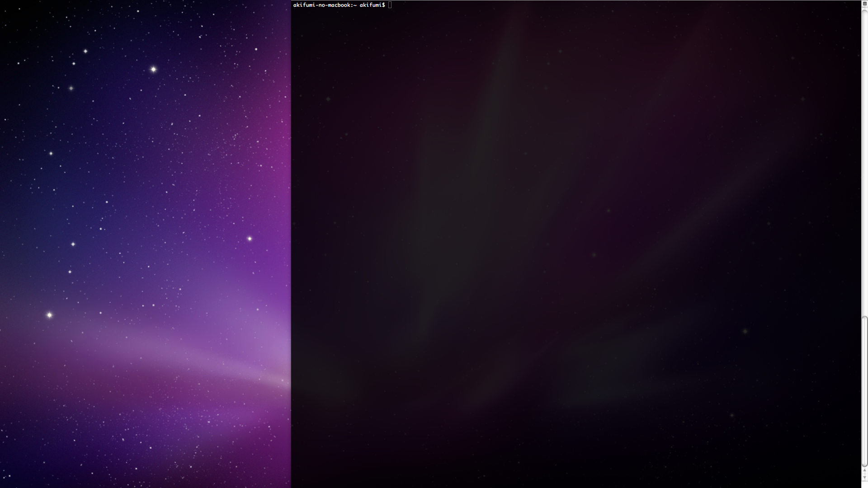Click the scroll up arrow
Viewport: 868px width, 488px height.
[864, 470]
